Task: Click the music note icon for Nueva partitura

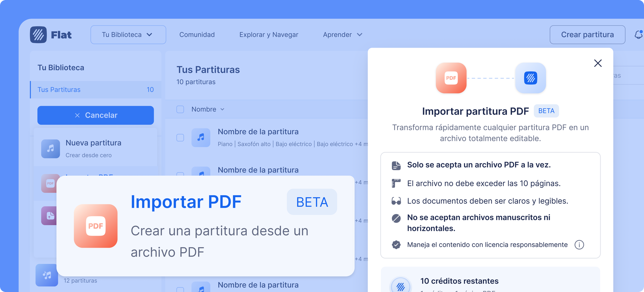Action: pyautogui.click(x=51, y=149)
